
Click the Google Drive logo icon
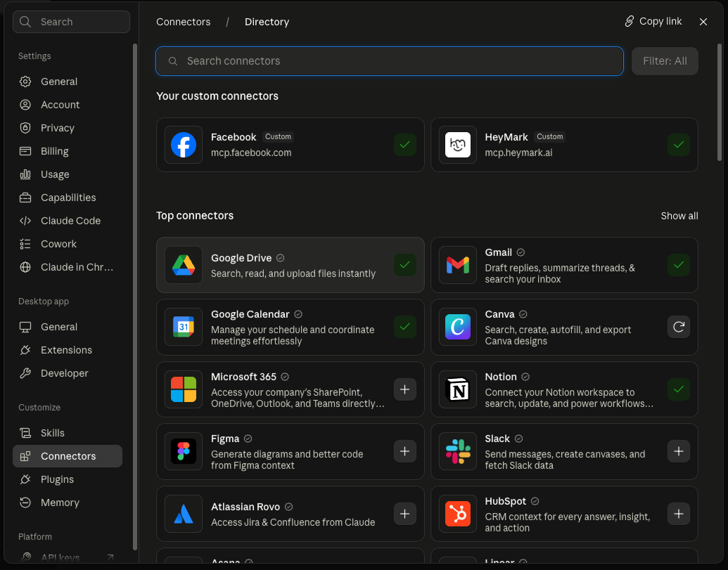point(184,265)
